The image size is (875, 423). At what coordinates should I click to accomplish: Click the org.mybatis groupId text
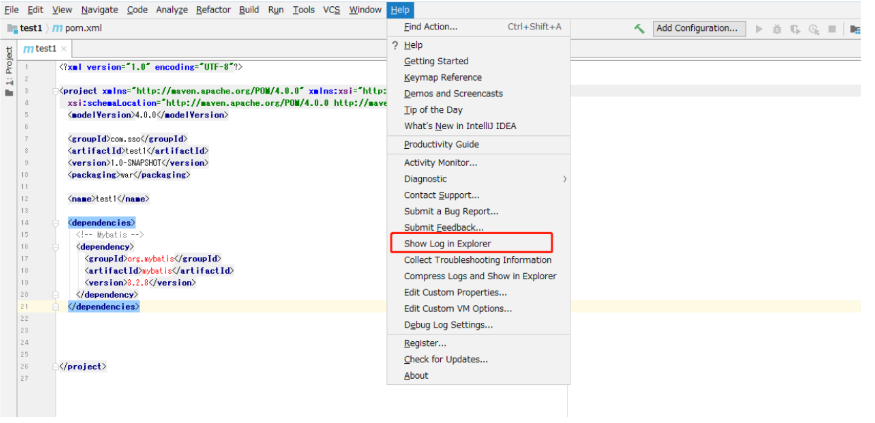151,258
